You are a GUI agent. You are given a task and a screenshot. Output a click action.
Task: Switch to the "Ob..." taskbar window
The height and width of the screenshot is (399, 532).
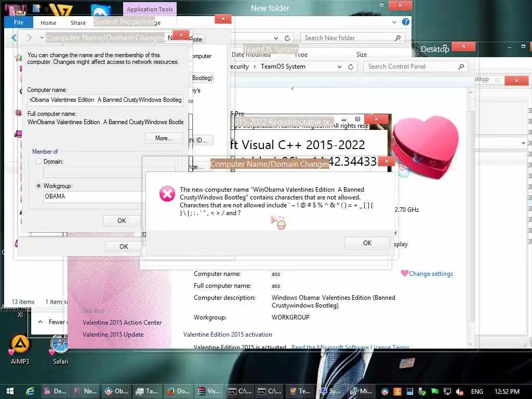pos(116,391)
